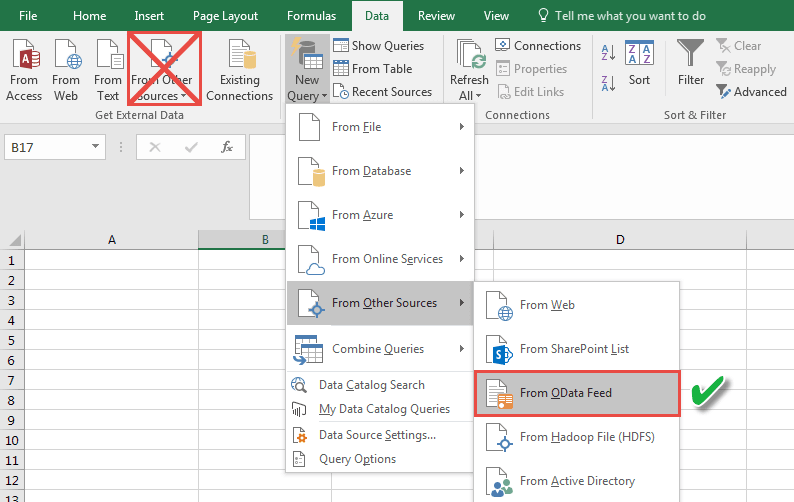Click the Insert Function fx button
Image resolution: width=794 pixels, height=502 pixels.
click(x=227, y=147)
